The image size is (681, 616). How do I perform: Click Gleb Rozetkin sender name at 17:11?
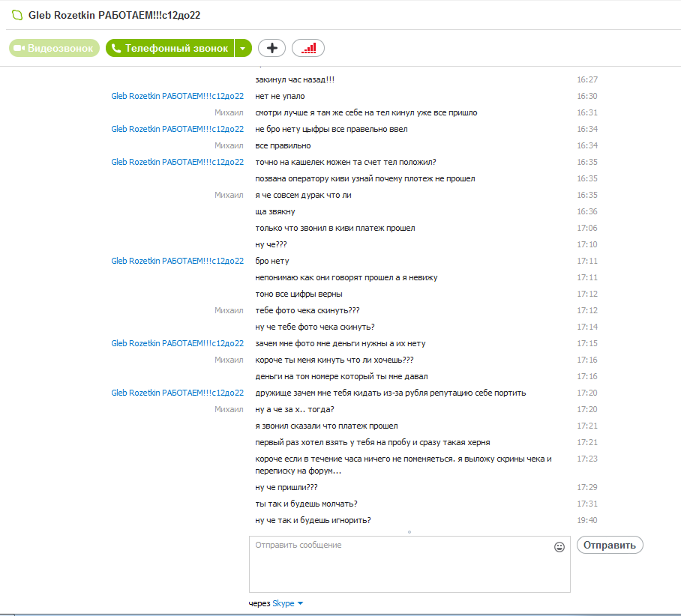click(177, 262)
